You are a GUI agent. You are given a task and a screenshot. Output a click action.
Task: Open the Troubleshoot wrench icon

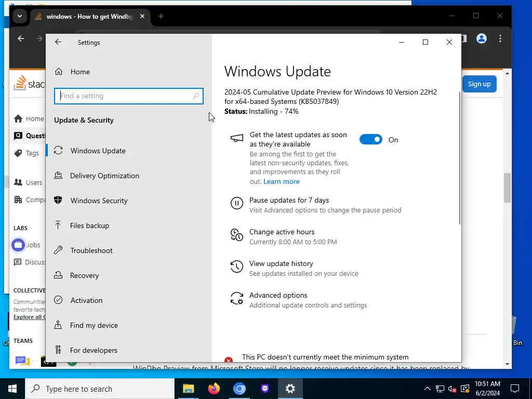58,250
